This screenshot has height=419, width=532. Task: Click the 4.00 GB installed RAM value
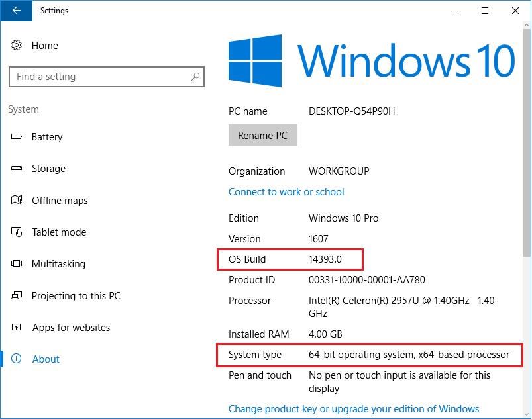[325, 334]
